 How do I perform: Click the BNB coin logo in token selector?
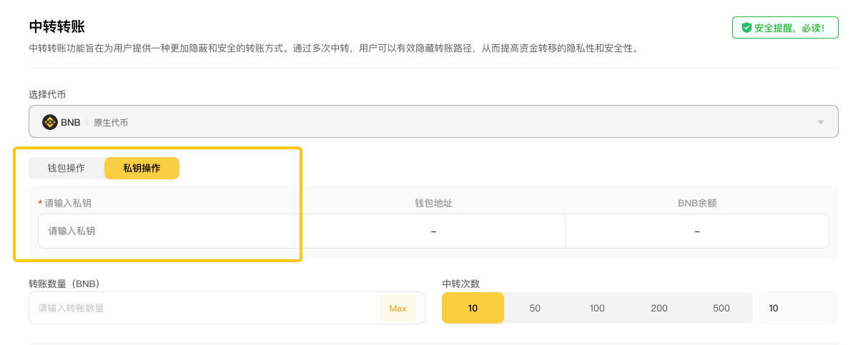pyautogui.click(x=50, y=122)
